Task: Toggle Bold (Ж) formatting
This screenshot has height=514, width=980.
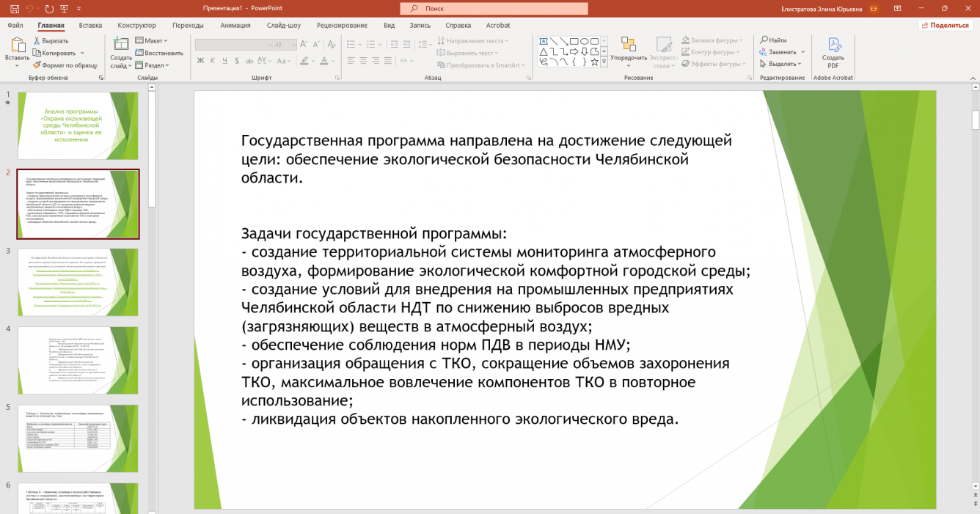Action: pyautogui.click(x=200, y=61)
